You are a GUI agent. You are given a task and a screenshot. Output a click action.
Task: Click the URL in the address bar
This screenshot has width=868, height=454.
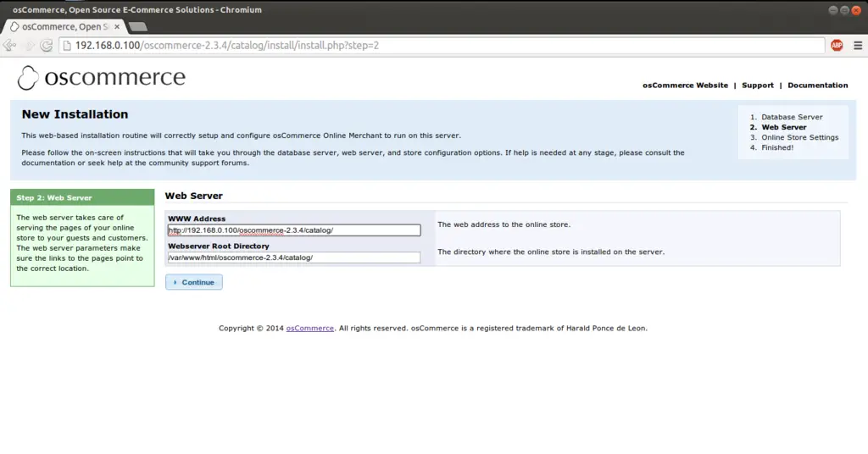point(227,46)
